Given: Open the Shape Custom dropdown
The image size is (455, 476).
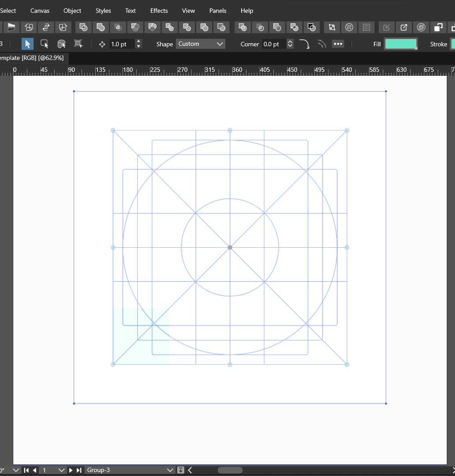Looking at the screenshot, I should click(201, 44).
